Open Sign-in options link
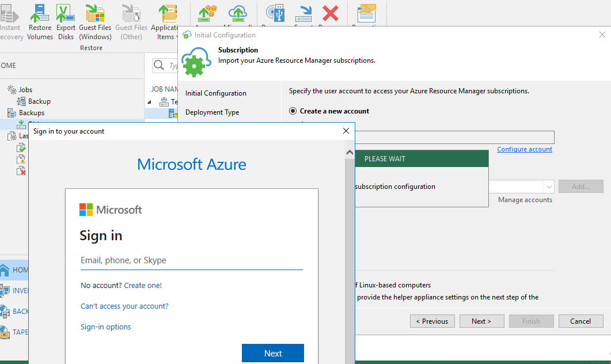The width and height of the screenshot is (611, 364). pos(105,327)
